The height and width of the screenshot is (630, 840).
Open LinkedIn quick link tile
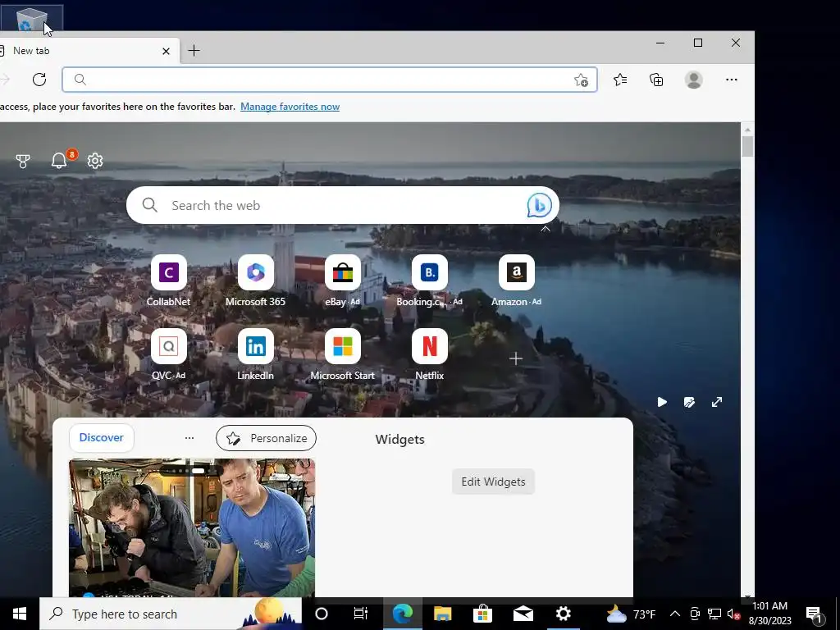256,354
